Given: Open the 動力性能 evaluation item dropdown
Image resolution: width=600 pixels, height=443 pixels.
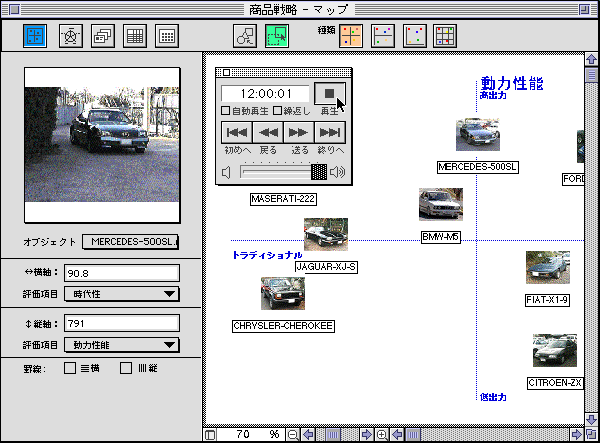Looking at the screenshot, I should click(122, 345).
